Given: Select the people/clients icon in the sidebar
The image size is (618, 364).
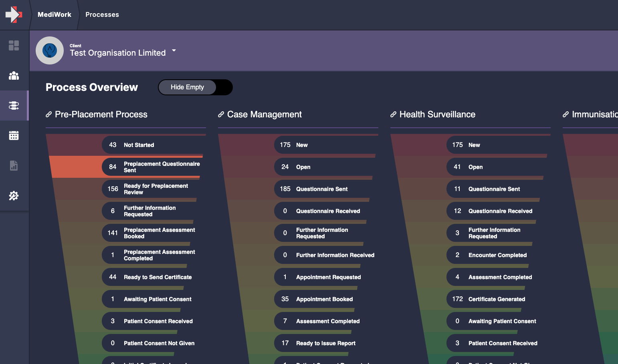Looking at the screenshot, I should tap(14, 76).
